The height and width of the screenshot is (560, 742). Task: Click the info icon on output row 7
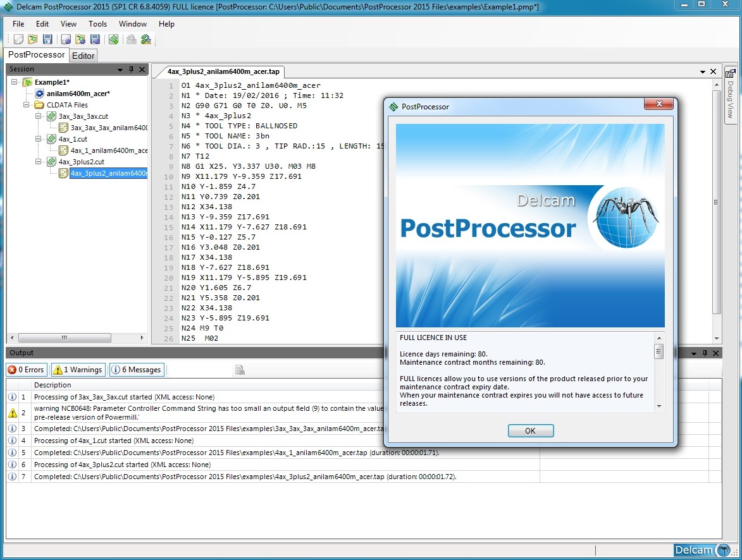click(12, 477)
